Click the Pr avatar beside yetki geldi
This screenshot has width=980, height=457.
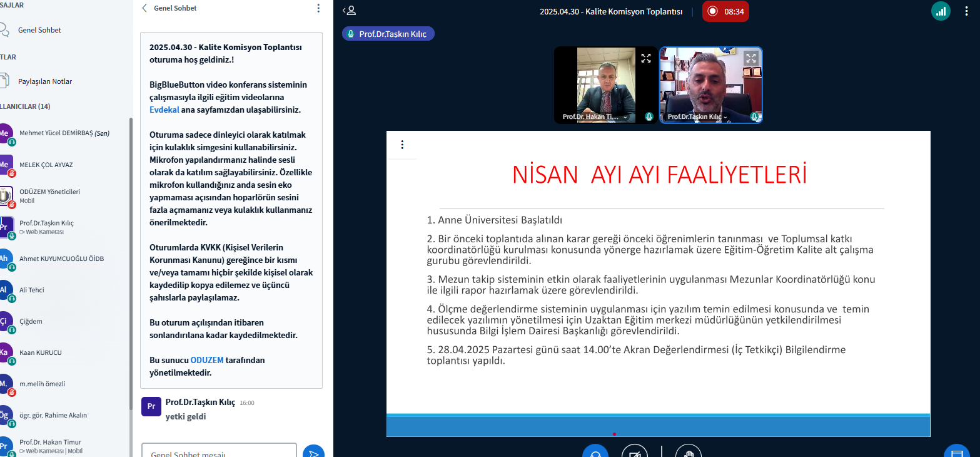point(151,406)
